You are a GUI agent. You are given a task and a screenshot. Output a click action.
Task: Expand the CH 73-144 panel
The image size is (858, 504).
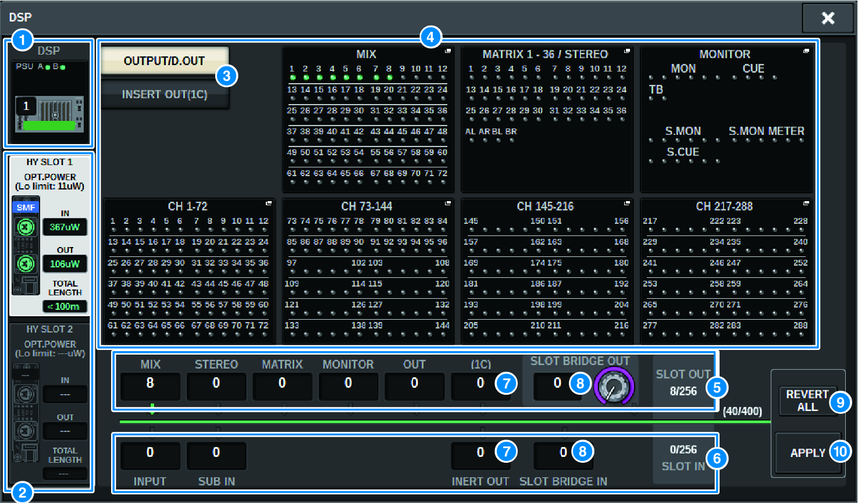pyautogui.click(x=448, y=203)
